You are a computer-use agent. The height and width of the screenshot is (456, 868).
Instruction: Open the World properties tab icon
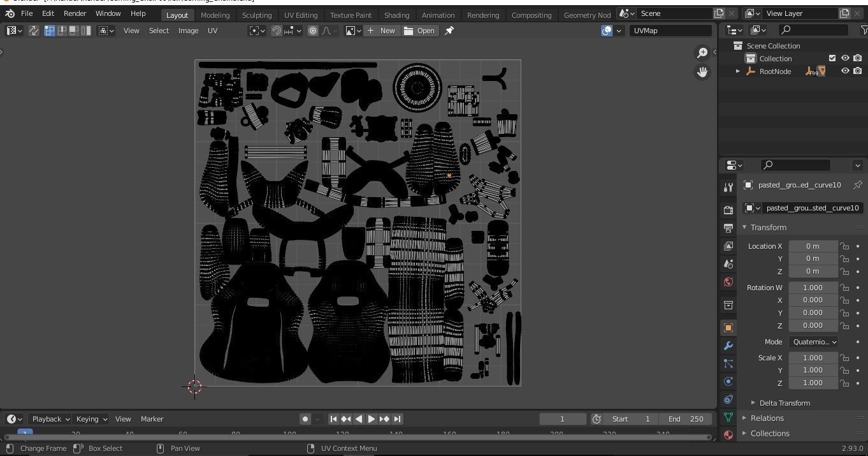(x=728, y=282)
